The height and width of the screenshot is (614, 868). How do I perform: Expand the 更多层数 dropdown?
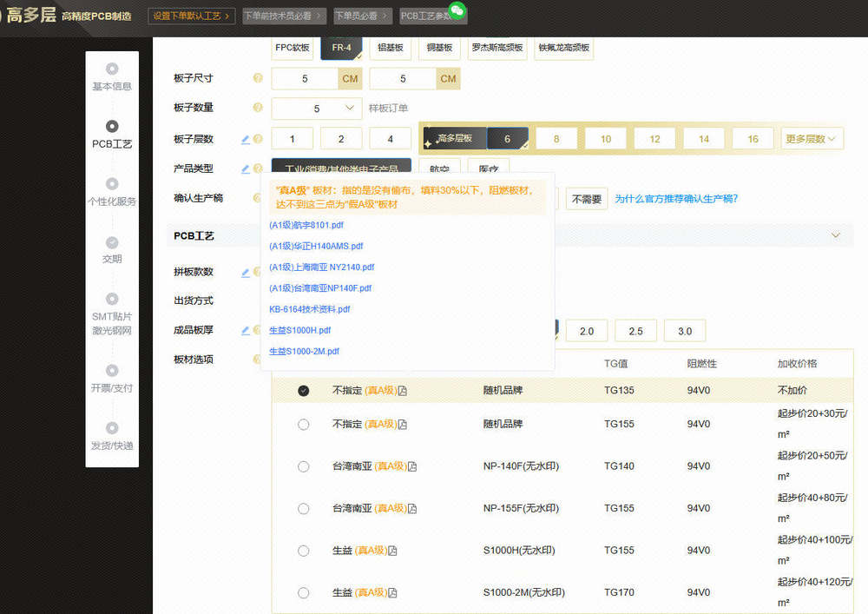812,139
